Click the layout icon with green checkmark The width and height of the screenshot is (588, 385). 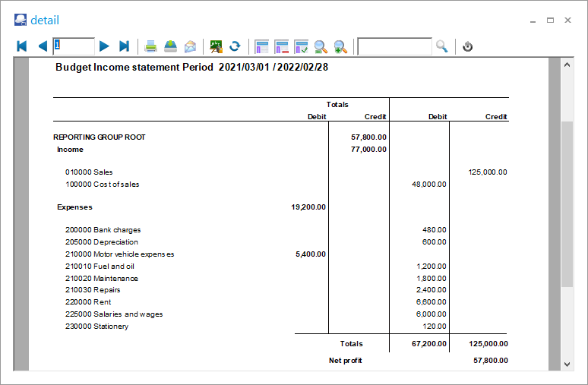pyautogui.click(x=301, y=46)
